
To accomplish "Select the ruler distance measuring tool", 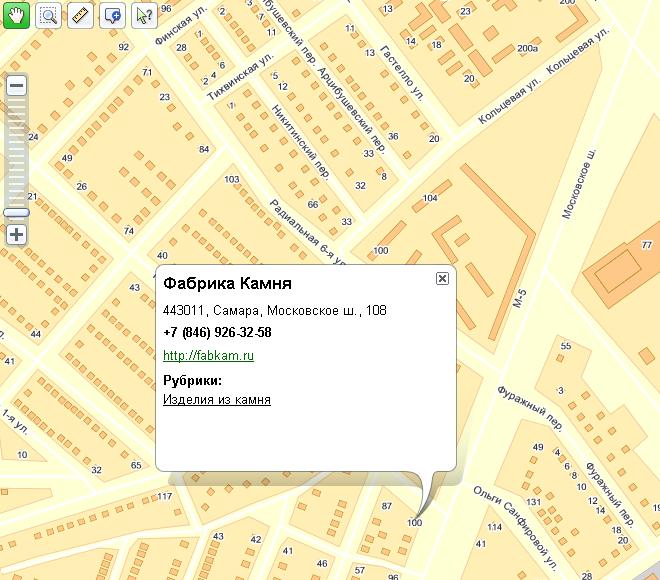I will [80, 16].
